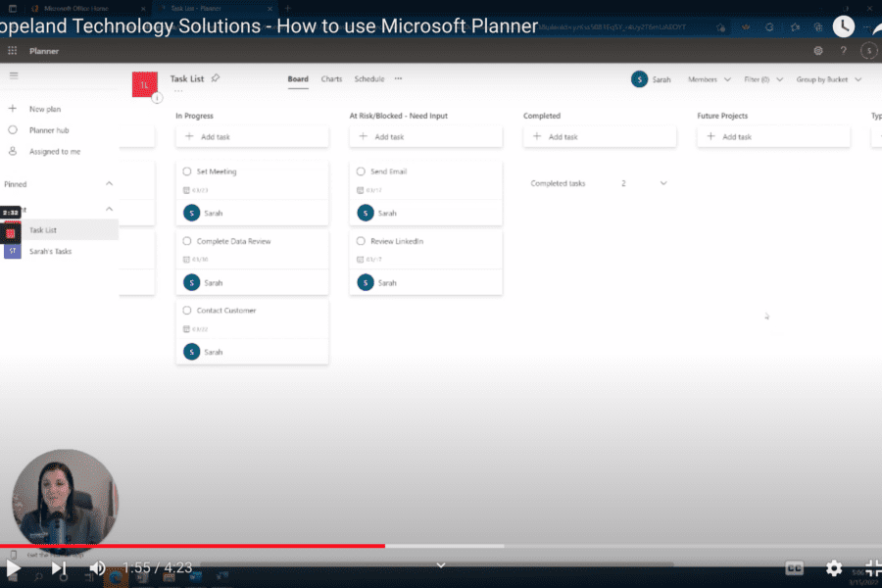This screenshot has height=588, width=882.
Task: Open Planner settings with the gear icon
Action: tap(819, 50)
